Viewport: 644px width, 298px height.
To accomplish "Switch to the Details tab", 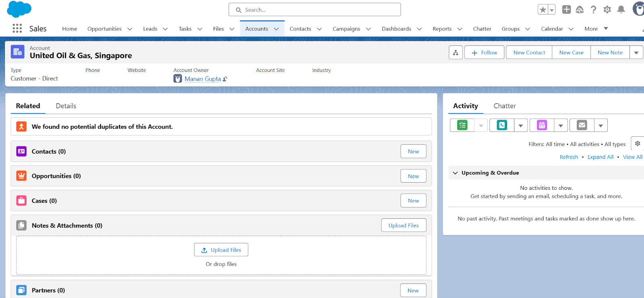I will pos(66,106).
